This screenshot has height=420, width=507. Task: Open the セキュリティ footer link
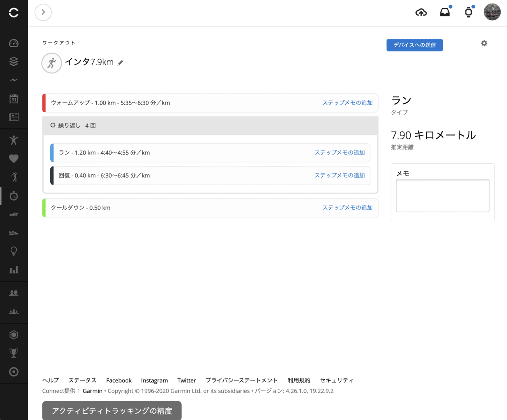click(x=337, y=380)
